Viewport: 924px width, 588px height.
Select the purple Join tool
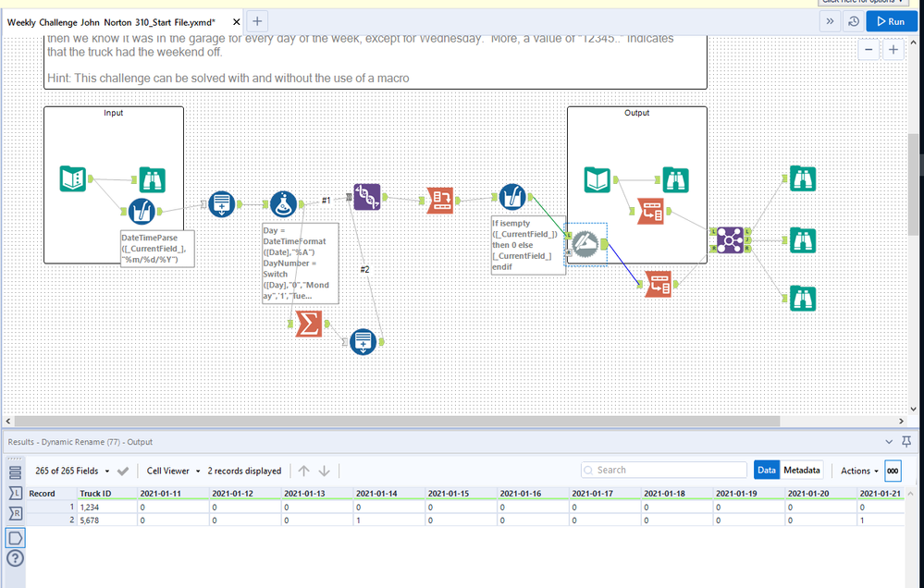pyautogui.click(x=730, y=240)
